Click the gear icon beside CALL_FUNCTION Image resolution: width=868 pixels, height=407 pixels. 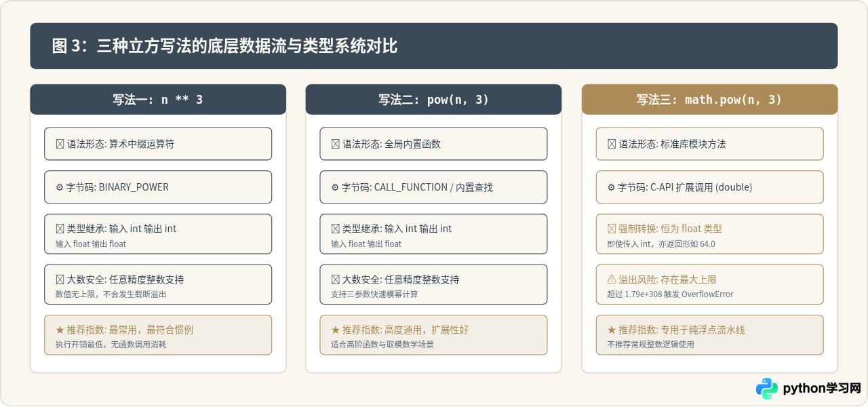click(x=335, y=187)
